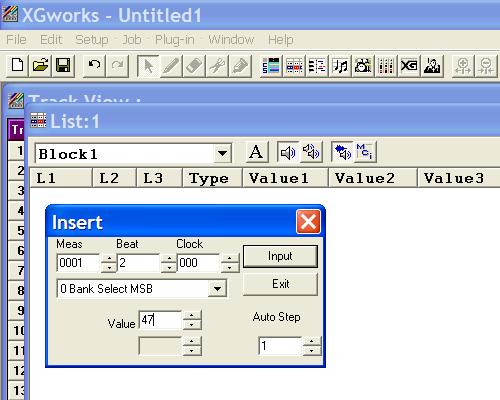Open the Help menu

point(281,40)
